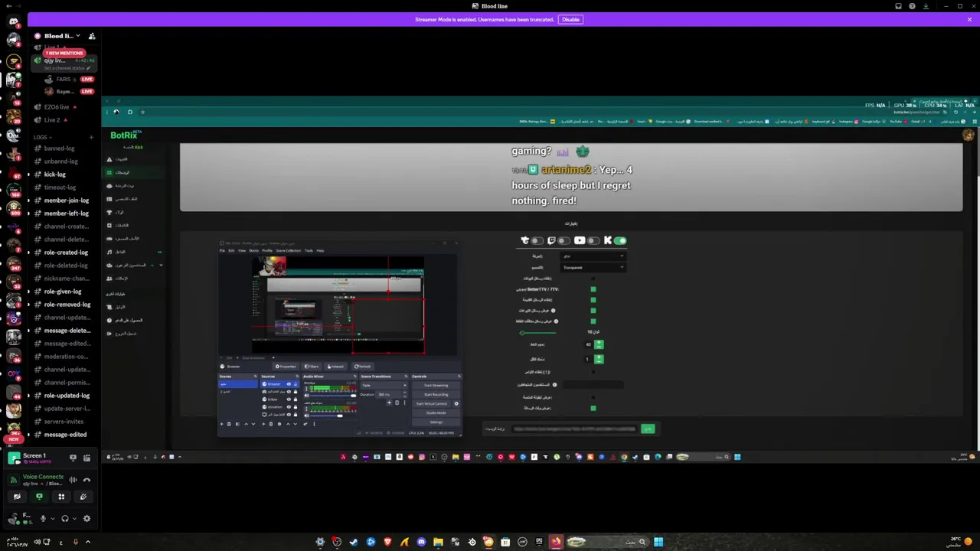Click the download icon in Discord title bar
This screenshot has height=551, width=980.
(x=926, y=6)
